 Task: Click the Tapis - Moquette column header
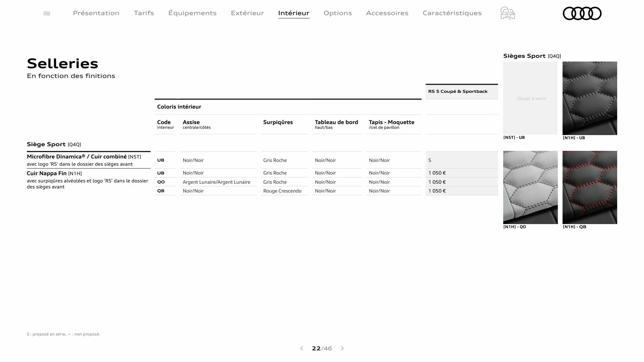[391, 124]
